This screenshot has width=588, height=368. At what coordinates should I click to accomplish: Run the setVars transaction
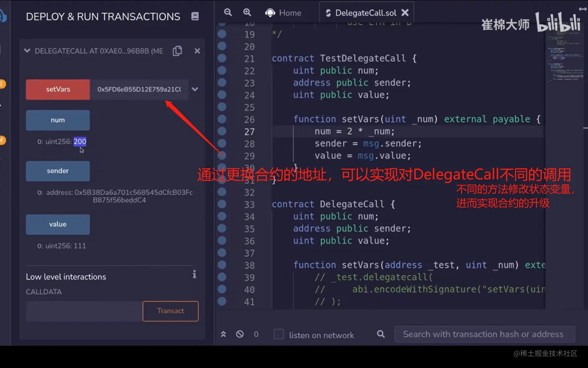point(58,89)
